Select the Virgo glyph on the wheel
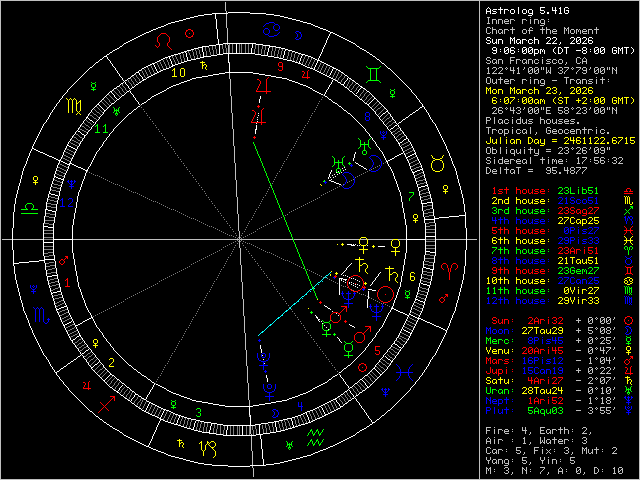Screen dimensions: 640x480 [75, 105]
